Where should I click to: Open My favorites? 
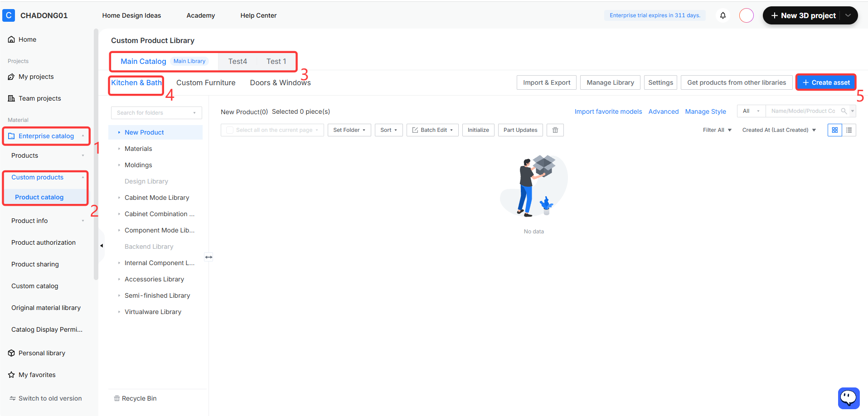coord(32,375)
